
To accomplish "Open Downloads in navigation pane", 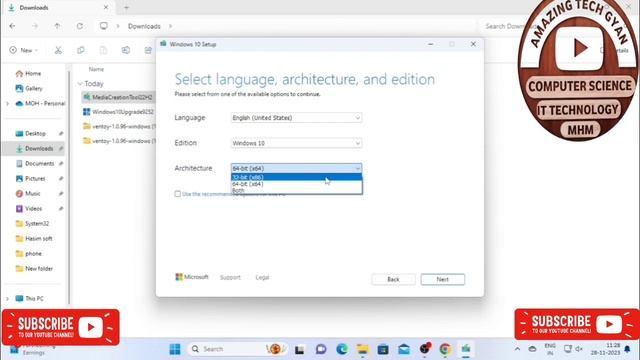I will click(34, 149).
